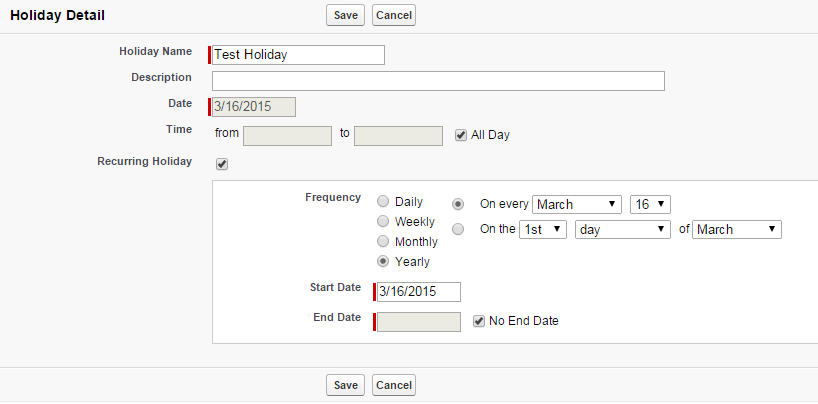
Task: Open the 1st ordinal dropdown
Action: point(543,229)
